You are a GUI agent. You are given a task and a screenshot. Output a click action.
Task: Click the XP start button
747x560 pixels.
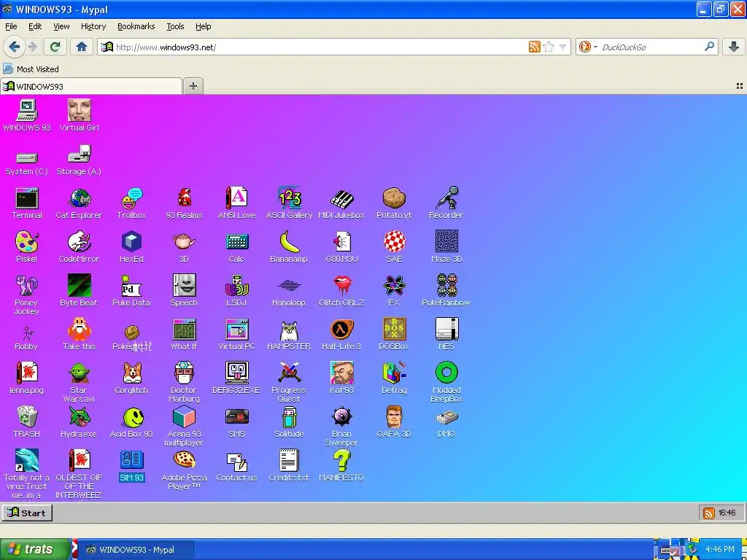coord(34,550)
